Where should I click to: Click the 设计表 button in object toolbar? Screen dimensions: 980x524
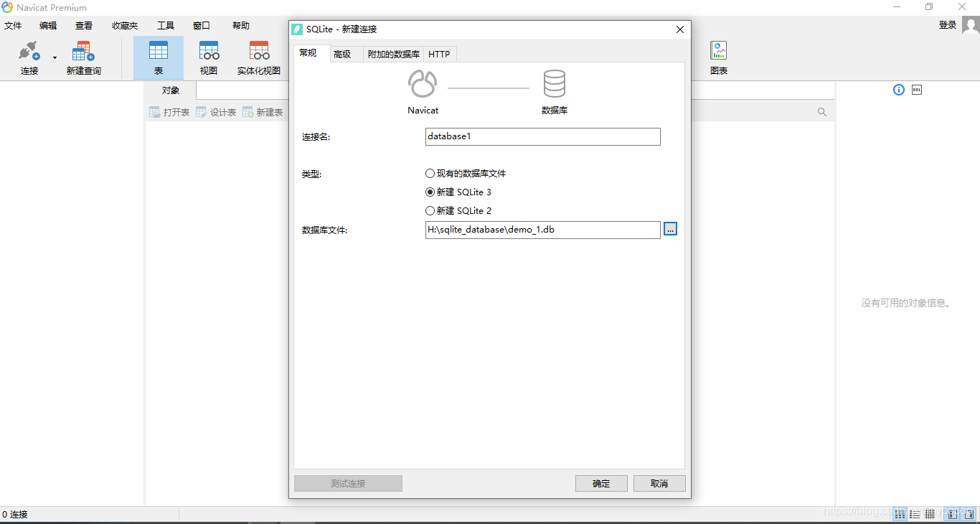216,112
